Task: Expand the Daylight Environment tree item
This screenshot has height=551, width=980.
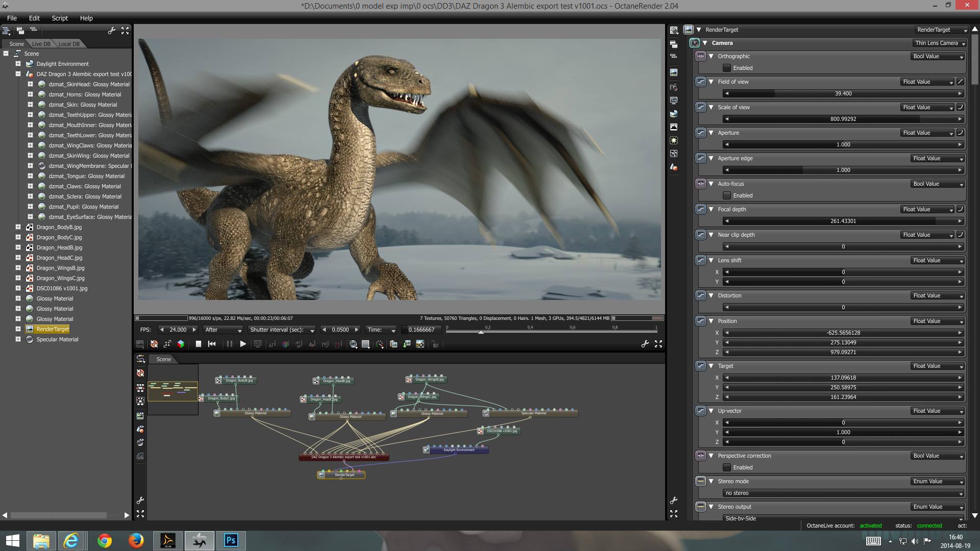Action: pos(18,64)
